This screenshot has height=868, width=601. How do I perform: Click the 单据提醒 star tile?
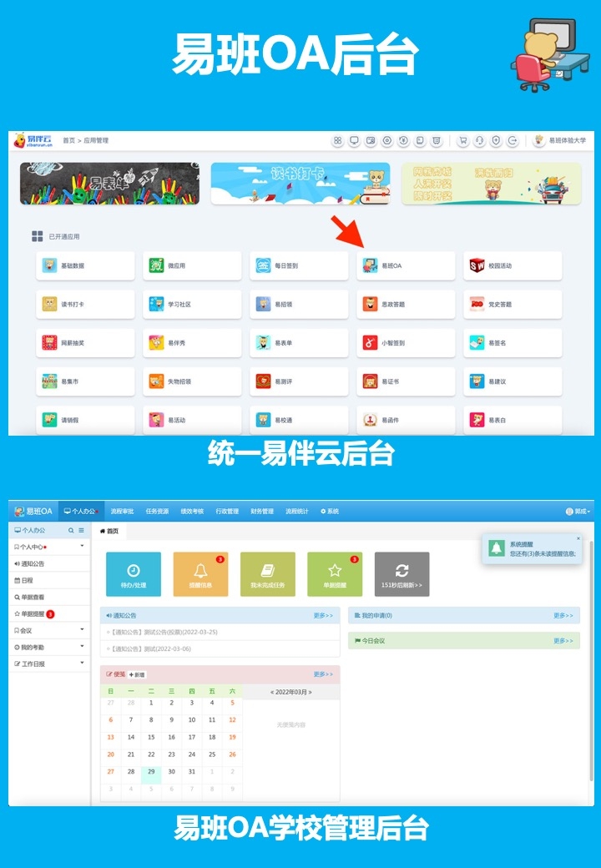pos(335,574)
